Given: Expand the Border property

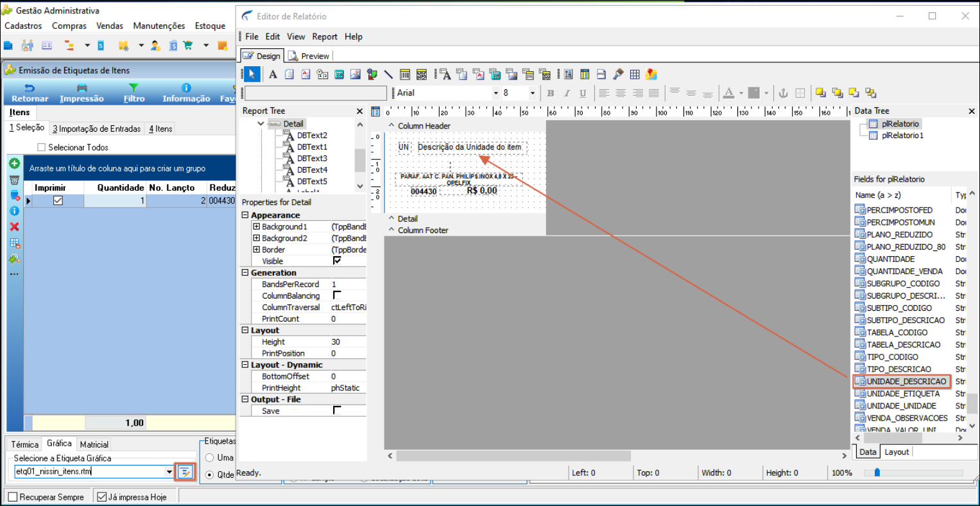Looking at the screenshot, I should pyautogui.click(x=256, y=250).
